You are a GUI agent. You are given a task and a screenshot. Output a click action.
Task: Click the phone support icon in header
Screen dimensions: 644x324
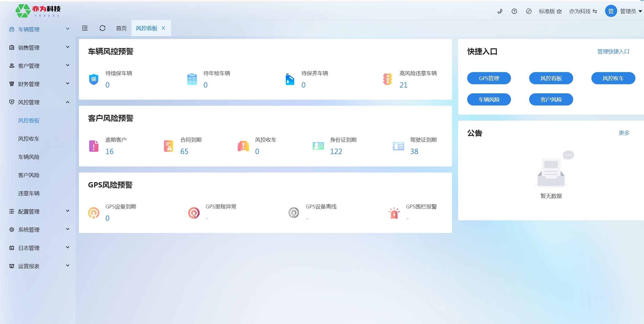tap(500, 11)
